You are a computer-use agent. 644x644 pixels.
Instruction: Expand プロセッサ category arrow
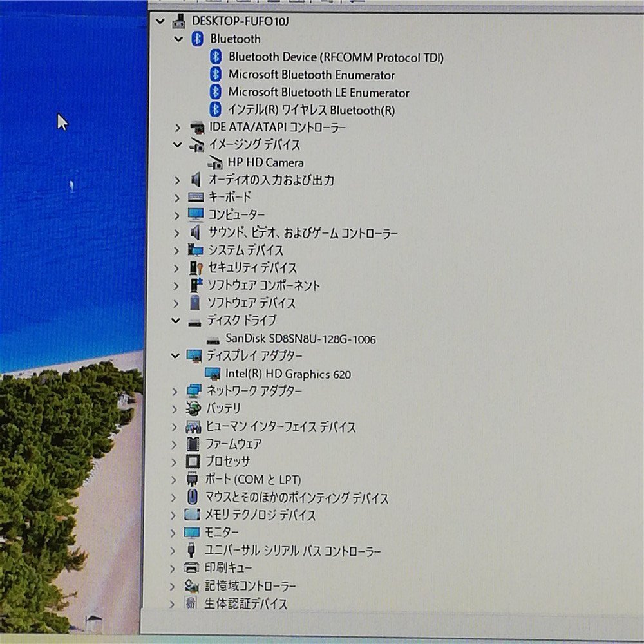(x=174, y=462)
